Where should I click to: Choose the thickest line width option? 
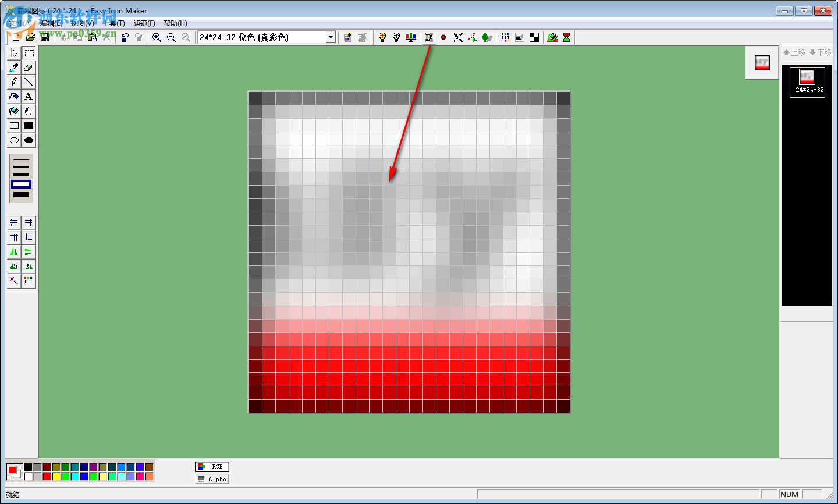coord(21,195)
